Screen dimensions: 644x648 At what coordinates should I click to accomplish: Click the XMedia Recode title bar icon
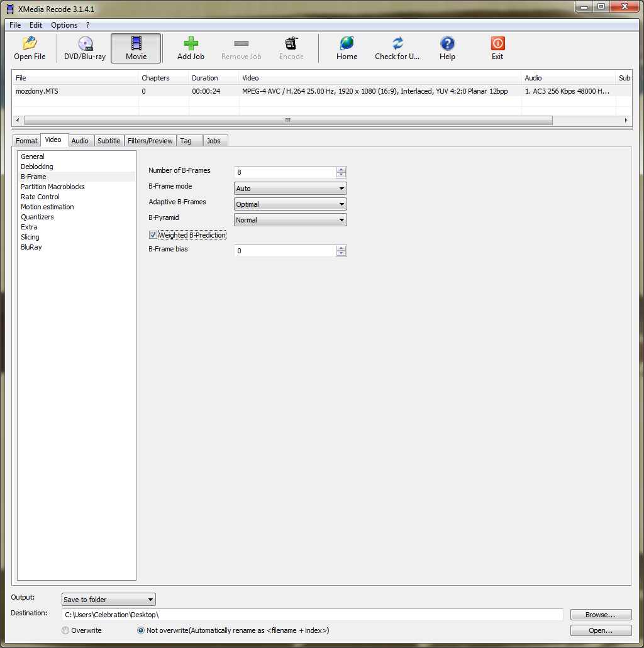coord(10,9)
